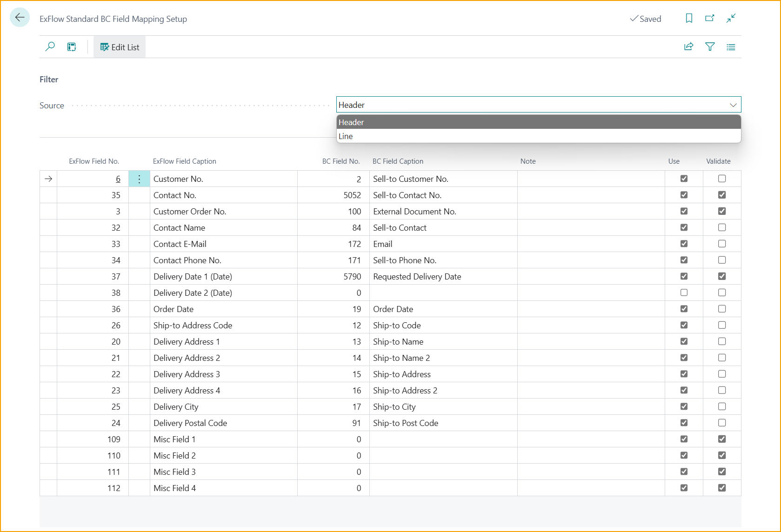Open page in new window icon
Viewport: 781px width, 532px height.
coord(709,18)
